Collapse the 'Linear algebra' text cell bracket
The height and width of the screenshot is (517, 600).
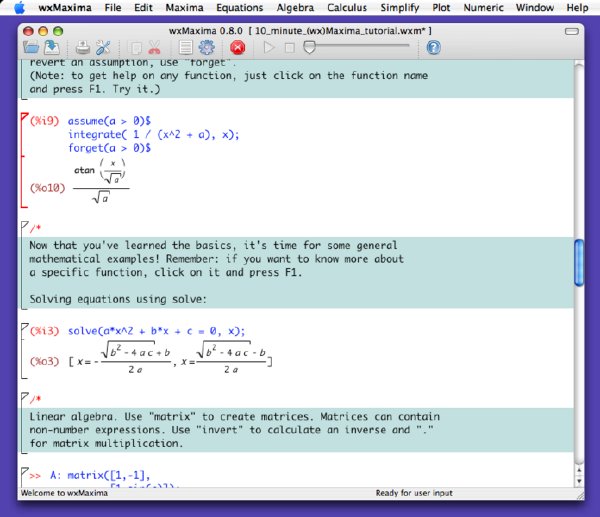pos(25,396)
